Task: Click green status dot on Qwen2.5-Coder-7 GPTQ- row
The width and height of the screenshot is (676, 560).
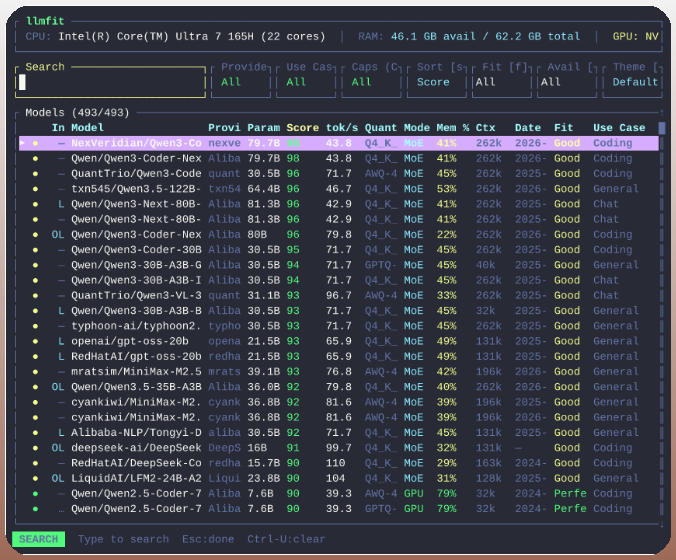Action: (35, 509)
